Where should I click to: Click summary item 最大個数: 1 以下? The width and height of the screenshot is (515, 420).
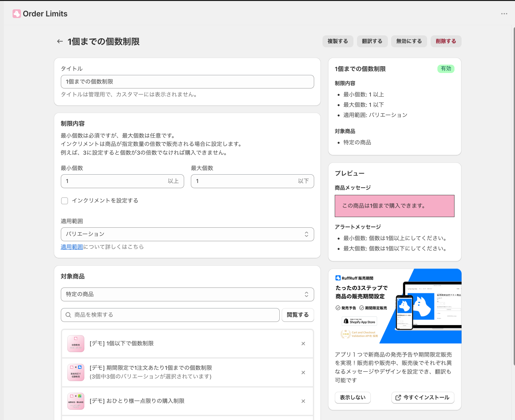coord(364,105)
